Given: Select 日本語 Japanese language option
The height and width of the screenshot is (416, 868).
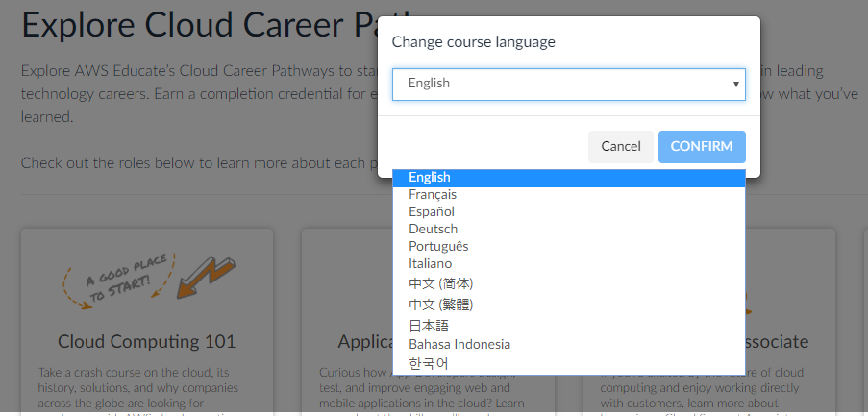Looking at the screenshot, I should 568,325.
